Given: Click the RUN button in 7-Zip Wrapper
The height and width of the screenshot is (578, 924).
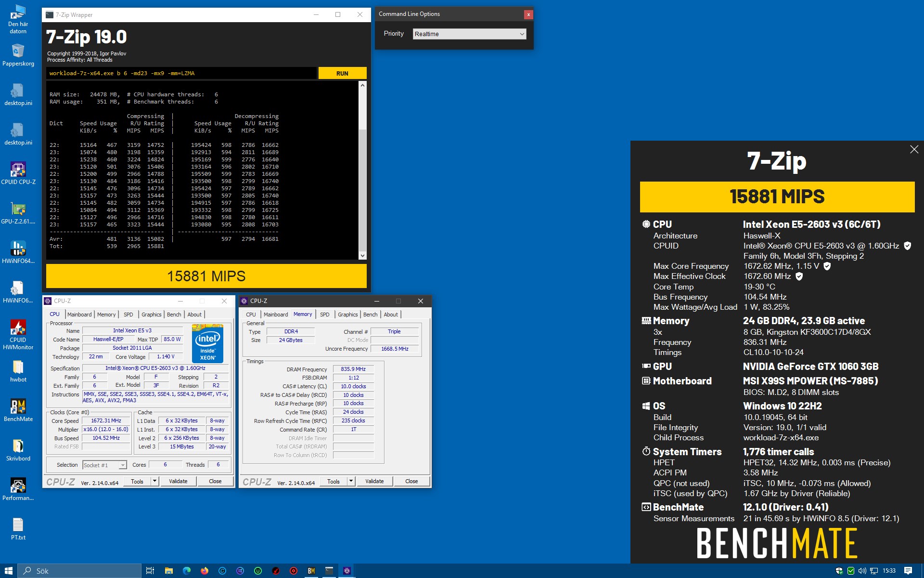Looking at the screenshot, I should [x=342, y=73].
